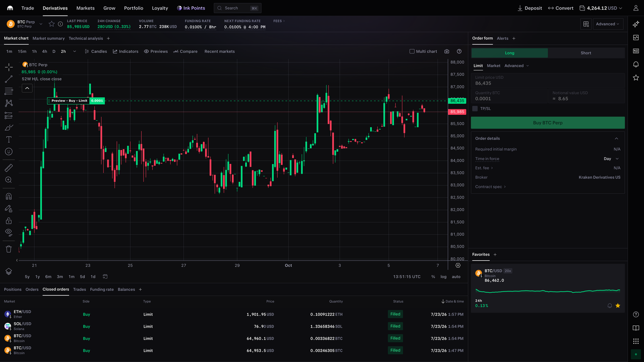Toggle percent scale on chart
The width and height of the screenshot is (644, 362).
click(433, 277)
